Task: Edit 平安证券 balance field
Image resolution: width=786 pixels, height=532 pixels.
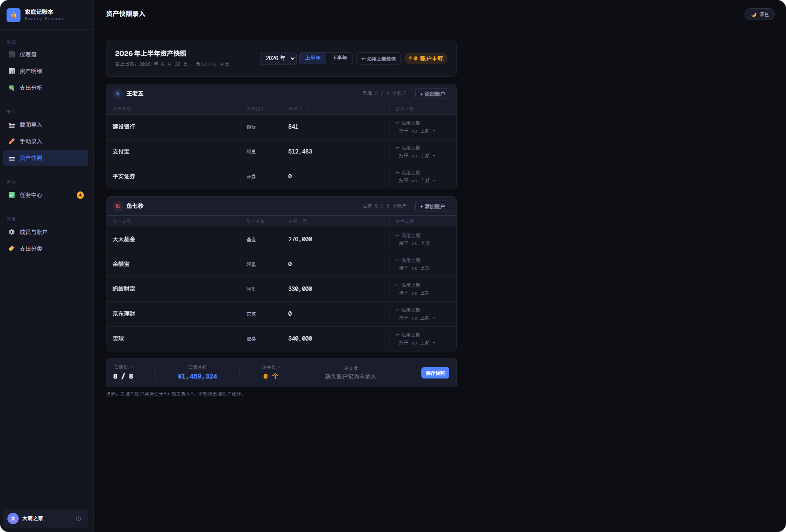Action: coord(335,177)
